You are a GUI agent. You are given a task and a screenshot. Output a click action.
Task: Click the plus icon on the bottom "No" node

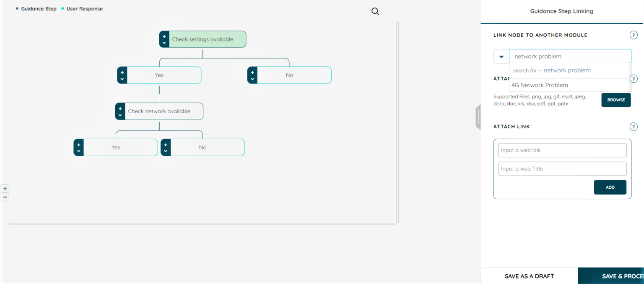click(x=165, y=144)
